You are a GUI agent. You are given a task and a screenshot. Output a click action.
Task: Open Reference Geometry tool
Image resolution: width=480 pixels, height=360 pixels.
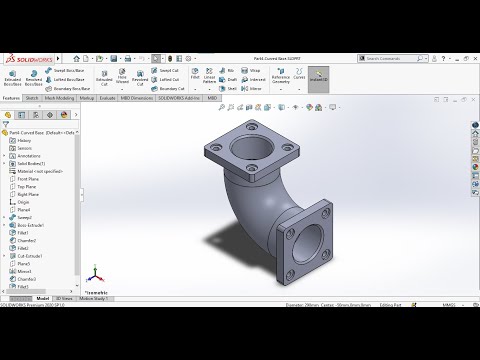pyautogui.click(x=281, y=76)
